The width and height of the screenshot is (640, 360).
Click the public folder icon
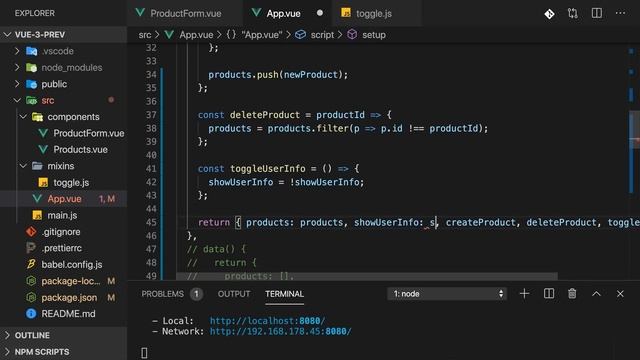click(31, 84)
